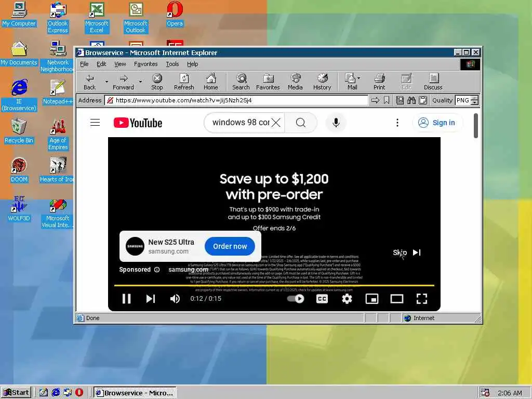This screenshot has height=399, width=532.
Task: Click the YouTube search magnifier button
Action: 301,123
